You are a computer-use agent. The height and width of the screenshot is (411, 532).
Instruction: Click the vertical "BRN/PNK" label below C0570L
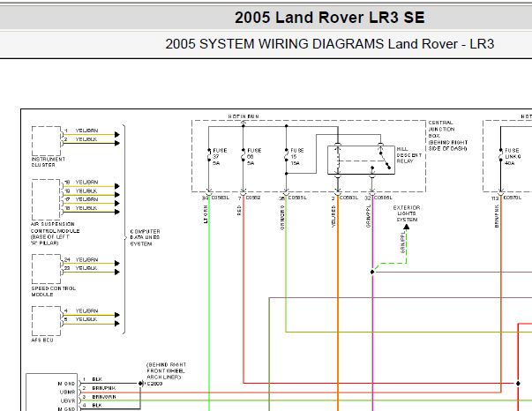click(497, 216)
